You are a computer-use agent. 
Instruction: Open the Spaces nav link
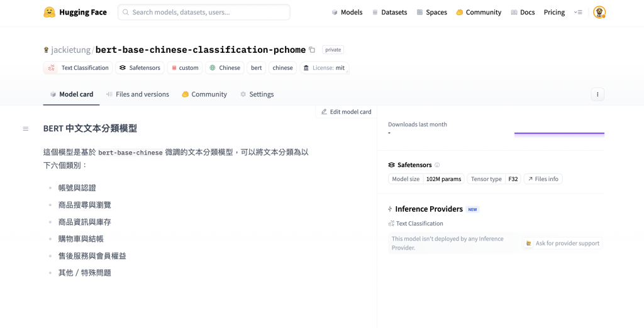pos(431,13)
